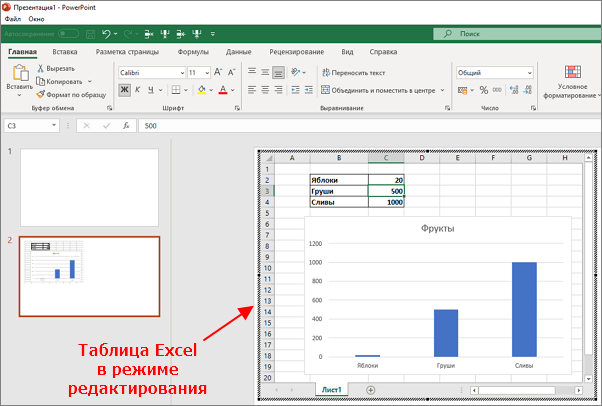Expand the Вставить paste options arrow

pyautogui.click(x=20, y=95)
